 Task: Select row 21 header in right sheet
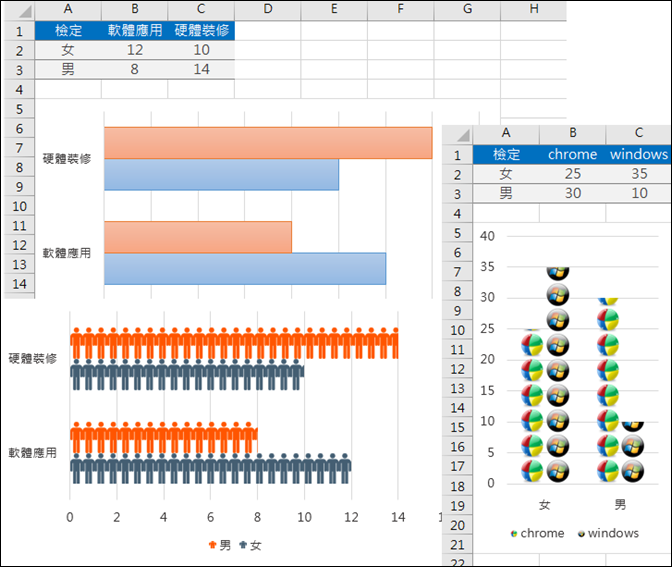[457, 545]
